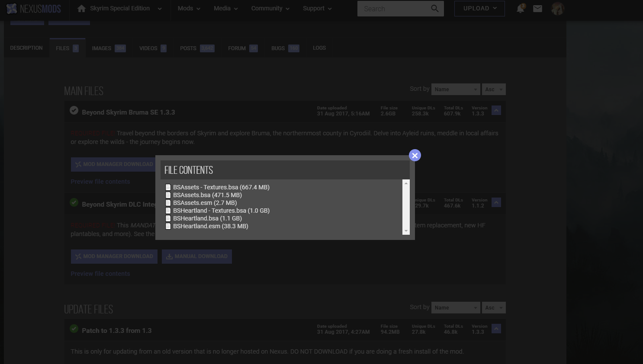The width and height of the screenshot is (643, 364).
Task: Open the Mods menu
Action: click(x=189, y=8)
